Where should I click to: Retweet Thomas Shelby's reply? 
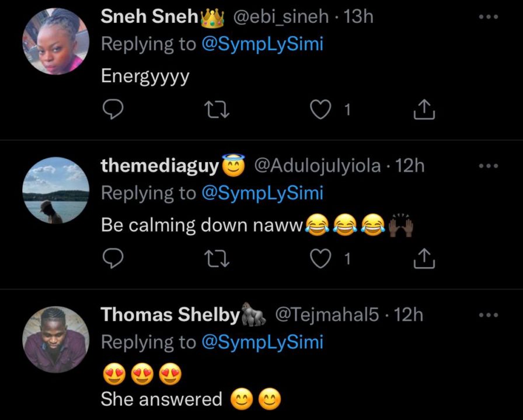pos(217,417)
